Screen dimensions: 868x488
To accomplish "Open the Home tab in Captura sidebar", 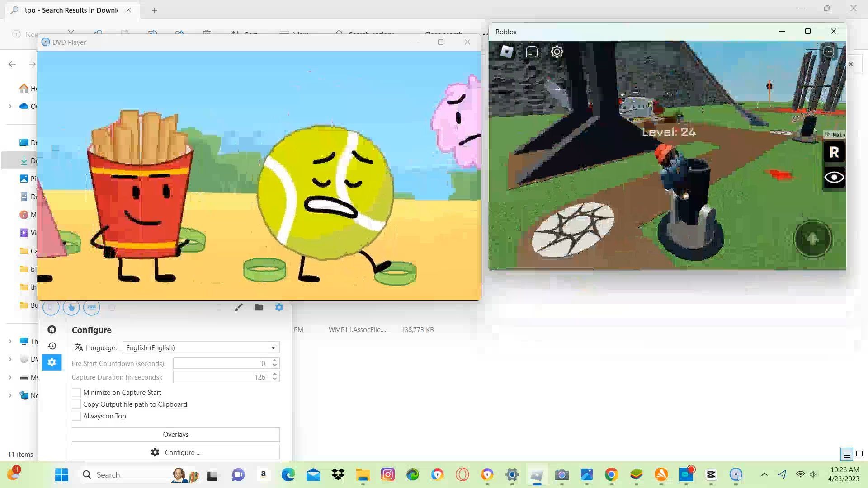I will point(52,329).
